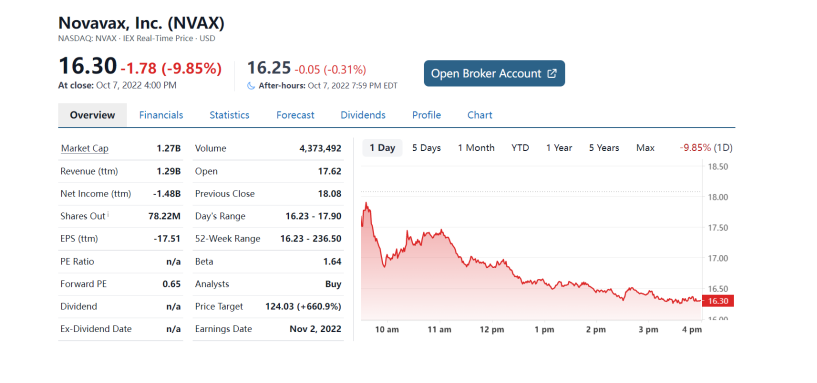Switch chart to 1 Month range
Screen dimensions: 817x383
coord(476,148)
